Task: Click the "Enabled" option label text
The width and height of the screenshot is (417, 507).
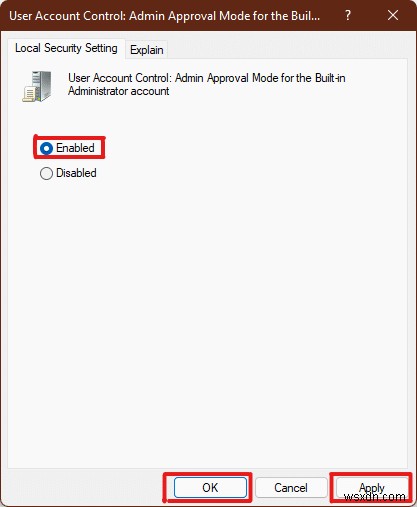Action: (x=75, y=148)
